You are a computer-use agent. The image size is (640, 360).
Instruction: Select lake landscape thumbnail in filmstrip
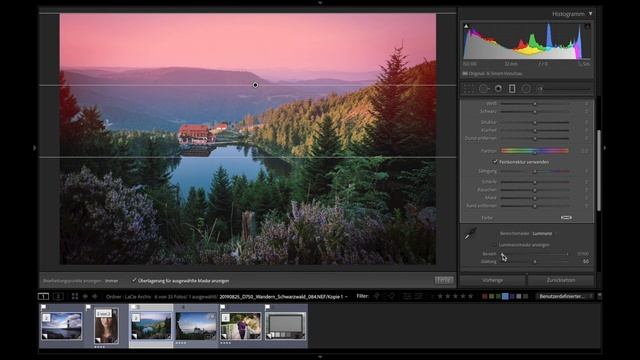tap(151, 326)
